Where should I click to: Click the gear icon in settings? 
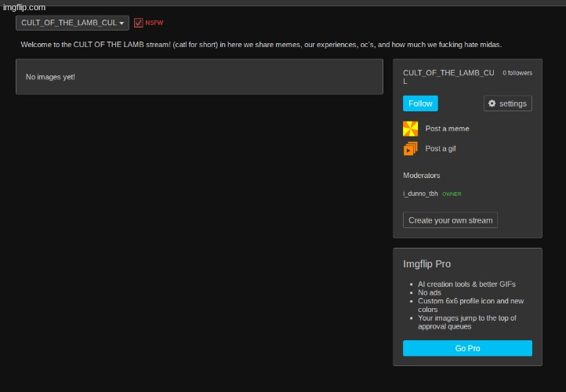(x=492, y=103)
